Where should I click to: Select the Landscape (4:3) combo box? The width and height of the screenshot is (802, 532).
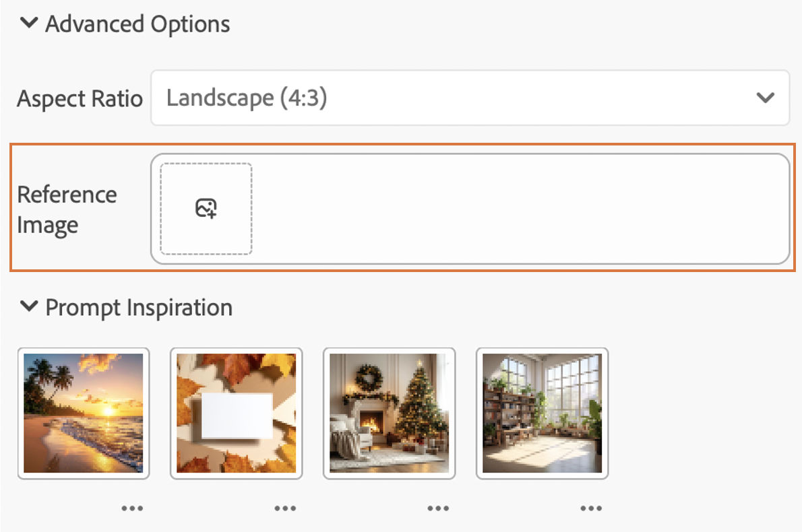tap(470, 98)
